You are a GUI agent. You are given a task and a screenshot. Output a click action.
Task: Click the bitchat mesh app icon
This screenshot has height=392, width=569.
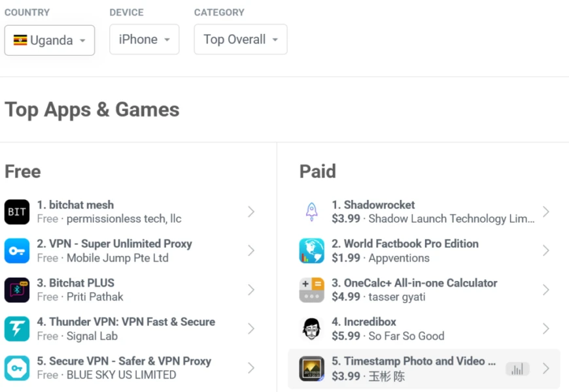[x=17, y=211]
